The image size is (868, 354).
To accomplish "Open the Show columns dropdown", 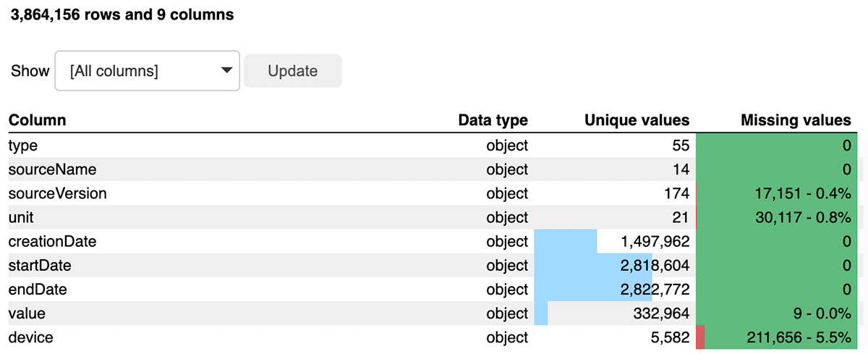I will pyautogui.click(x=147, y=71).
